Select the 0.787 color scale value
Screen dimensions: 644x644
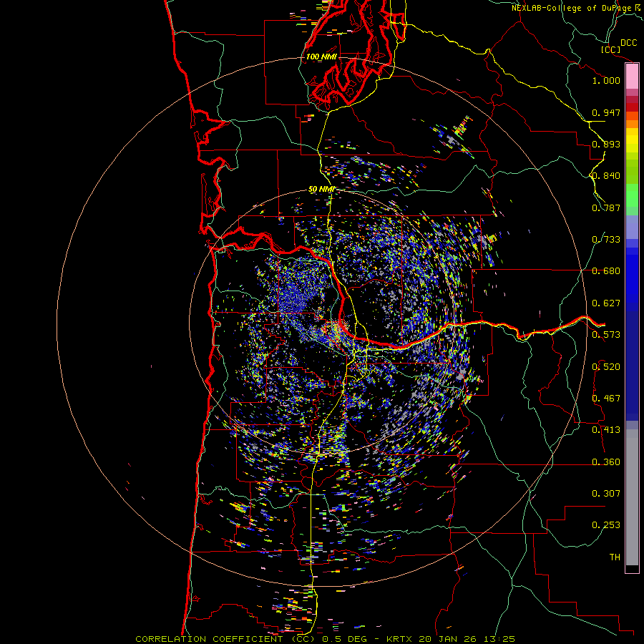606,208
